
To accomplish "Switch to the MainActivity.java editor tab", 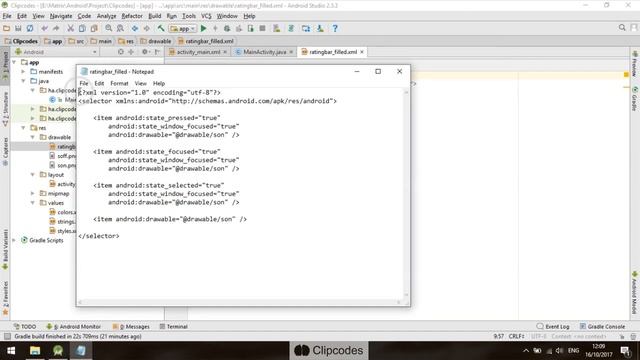I will (x=264, y=52).
